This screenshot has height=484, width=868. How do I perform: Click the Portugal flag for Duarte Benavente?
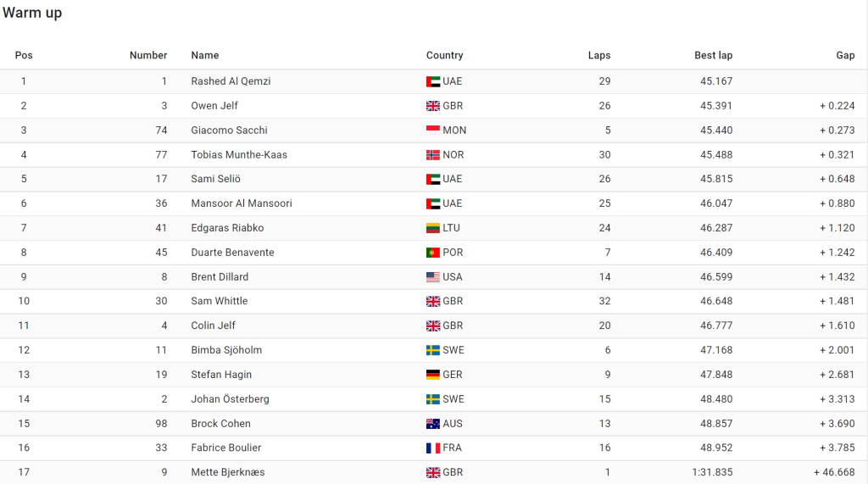click(433, 252)
